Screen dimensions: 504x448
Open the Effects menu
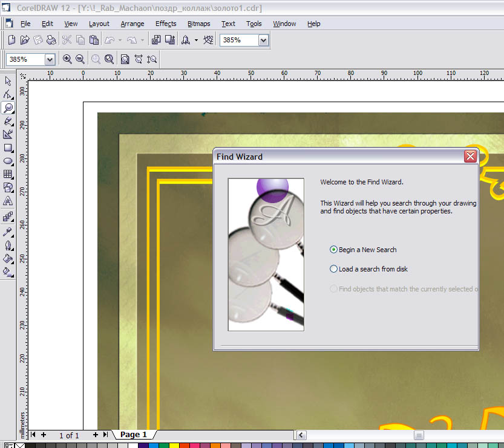point(166,24)
